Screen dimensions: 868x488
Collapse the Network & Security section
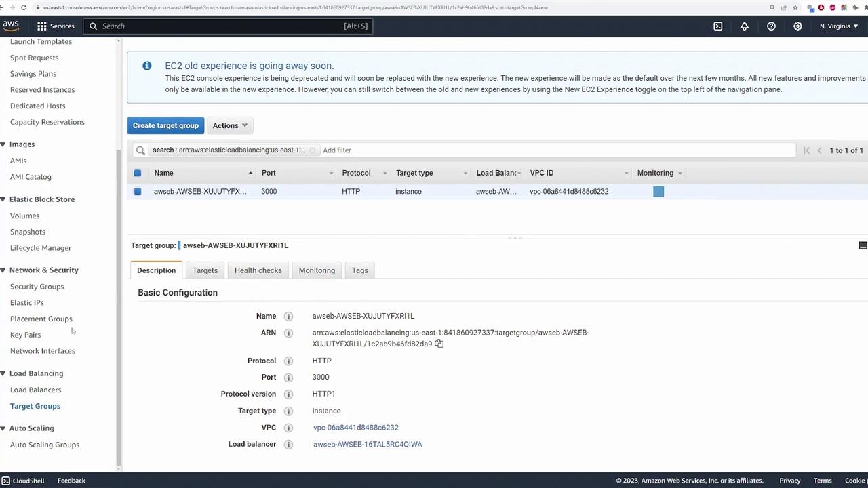[3, 270]
